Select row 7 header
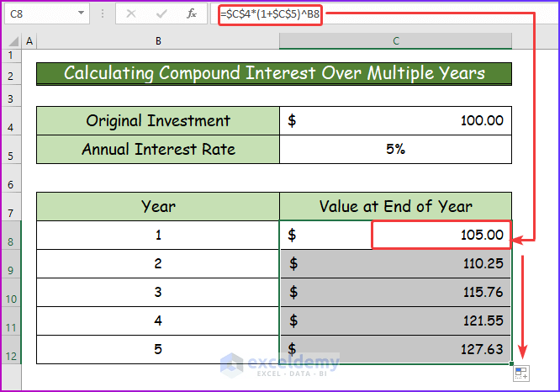The height and width of the screenshot is (392, 560). 11,207
